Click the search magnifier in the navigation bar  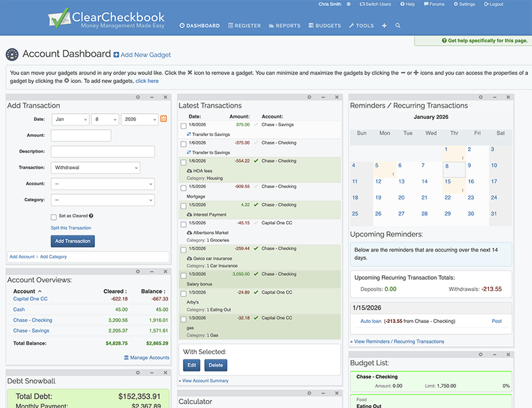tap(397, 26)
